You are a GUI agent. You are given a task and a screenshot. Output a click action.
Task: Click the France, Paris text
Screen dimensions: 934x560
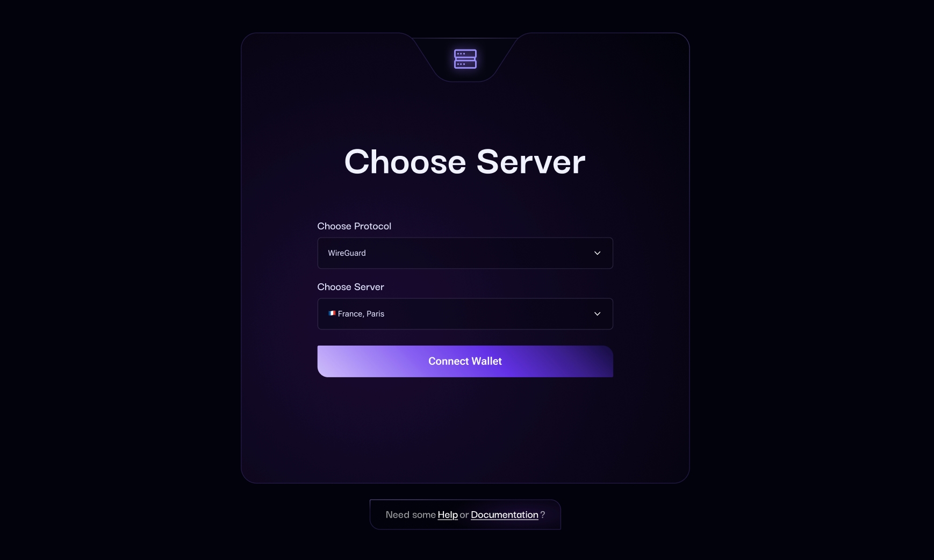click(361, 314)
